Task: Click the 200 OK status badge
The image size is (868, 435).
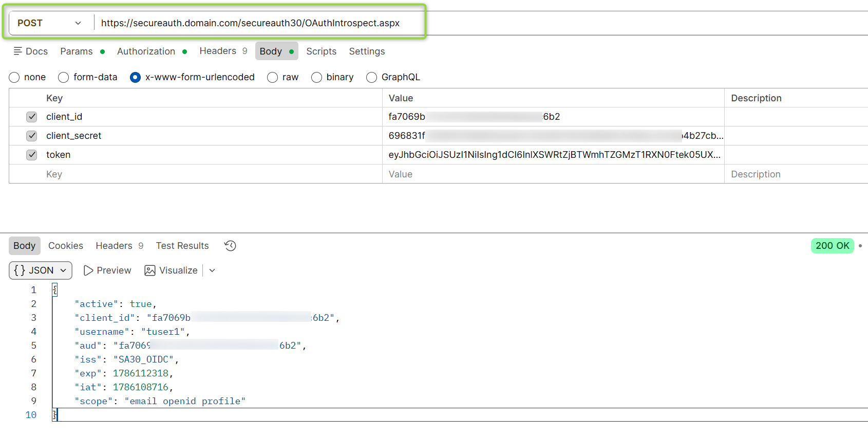Action: coord(832,246)
